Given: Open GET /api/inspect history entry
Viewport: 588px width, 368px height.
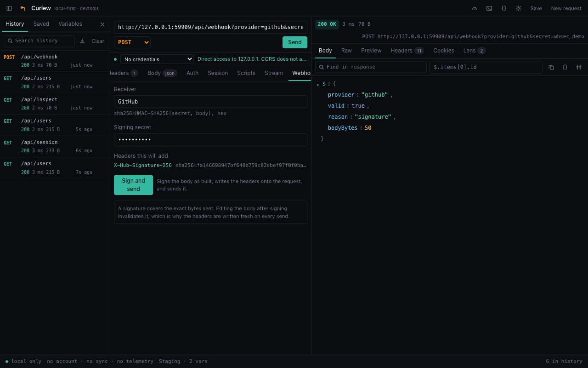Looking at the screenshot, I should click(x=55, y=103).
